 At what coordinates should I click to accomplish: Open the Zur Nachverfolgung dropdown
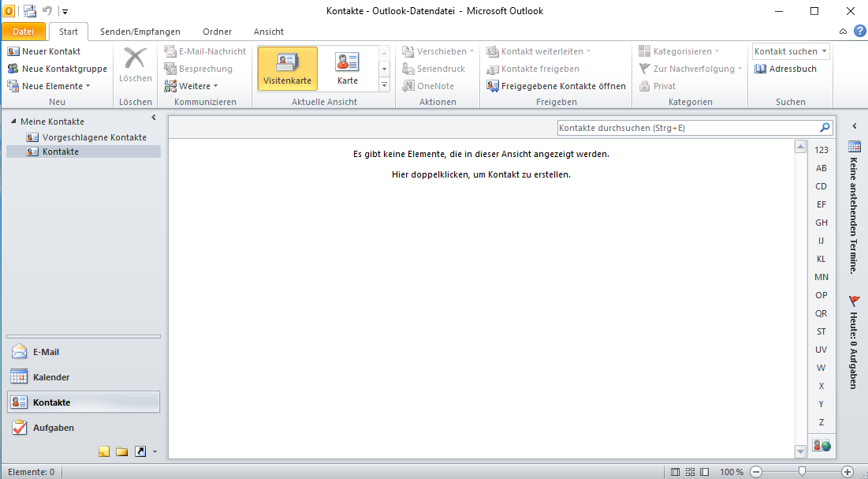pos(691,69)
